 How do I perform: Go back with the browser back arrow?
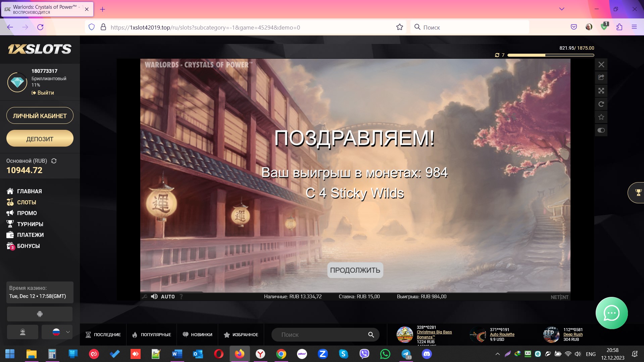coord(10,27)
